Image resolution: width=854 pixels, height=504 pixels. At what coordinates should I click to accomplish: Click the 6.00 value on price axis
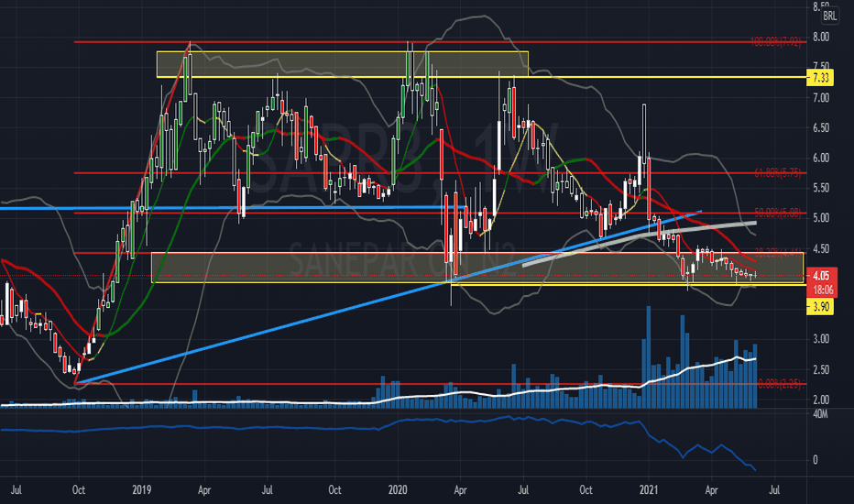click(x=821, y=158)
